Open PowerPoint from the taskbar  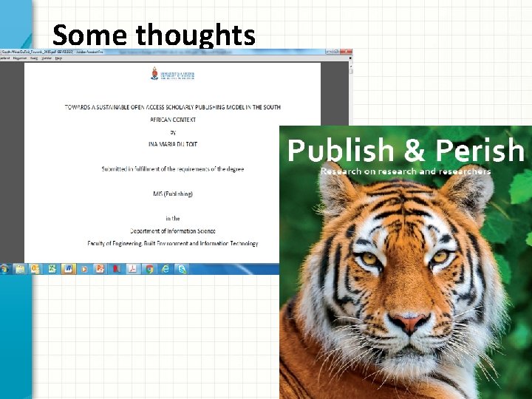click(x=100, y=269)
